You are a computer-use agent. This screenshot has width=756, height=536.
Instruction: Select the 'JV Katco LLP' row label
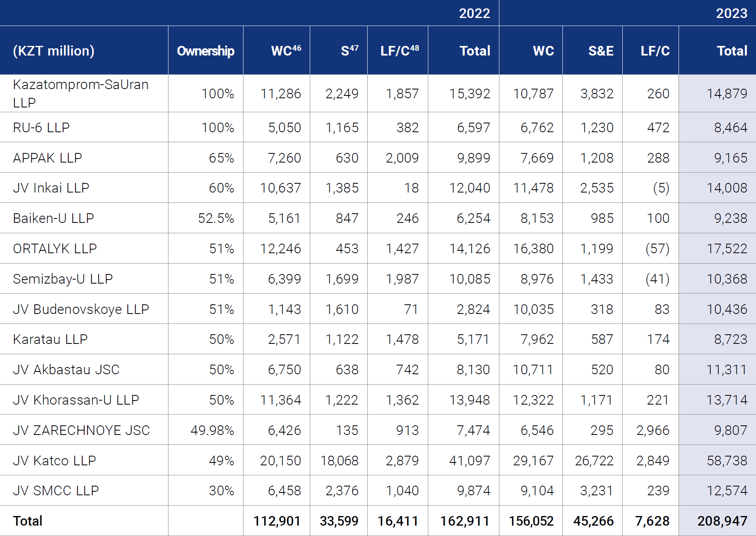click(54, 461)
